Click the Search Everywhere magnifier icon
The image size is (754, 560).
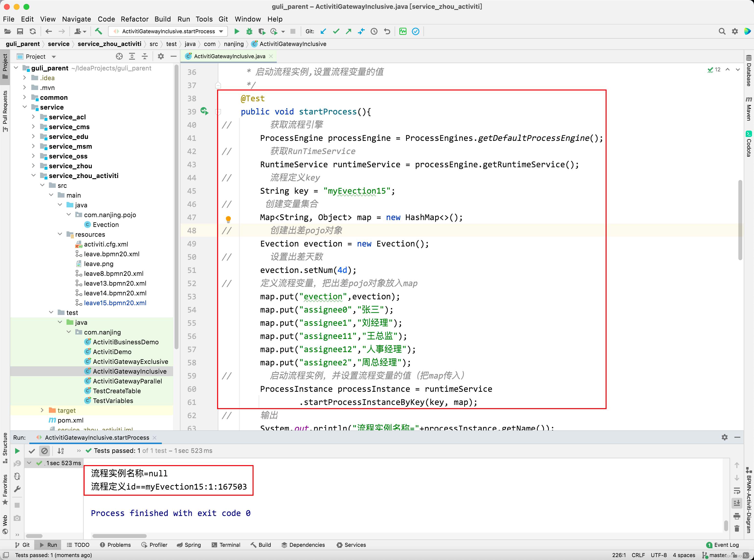point(722,32)
